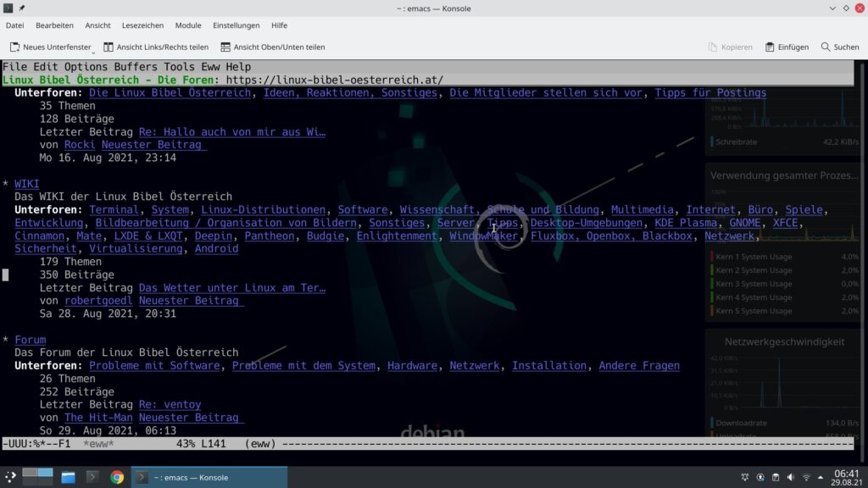Open the Emacs Options menu
This screenshot has width=868, height=488.
(86, 67)
